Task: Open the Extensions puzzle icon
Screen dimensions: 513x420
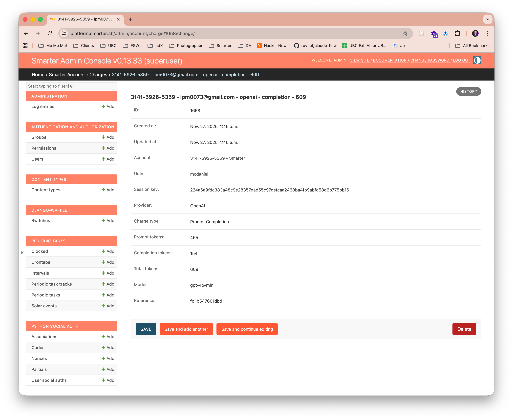Action: pos(457,33)
